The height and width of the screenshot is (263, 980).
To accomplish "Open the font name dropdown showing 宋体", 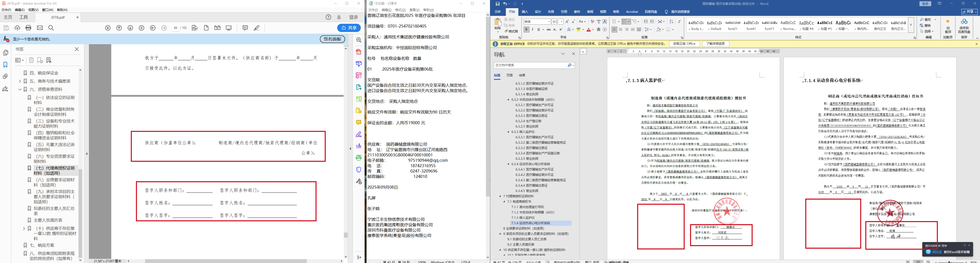I will (x=549, y=22).
